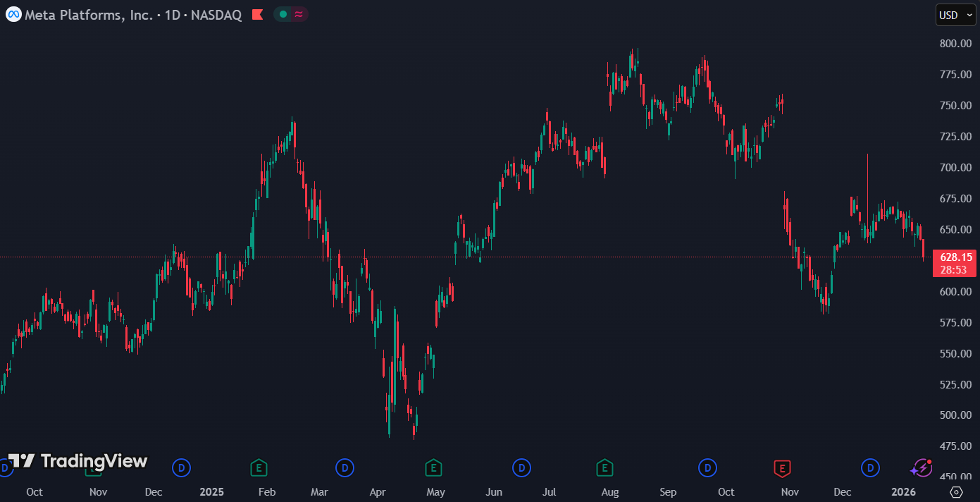
Task: Click the green earnings marker above Feb
Action: pyautogui.click(x=259, y=467)
